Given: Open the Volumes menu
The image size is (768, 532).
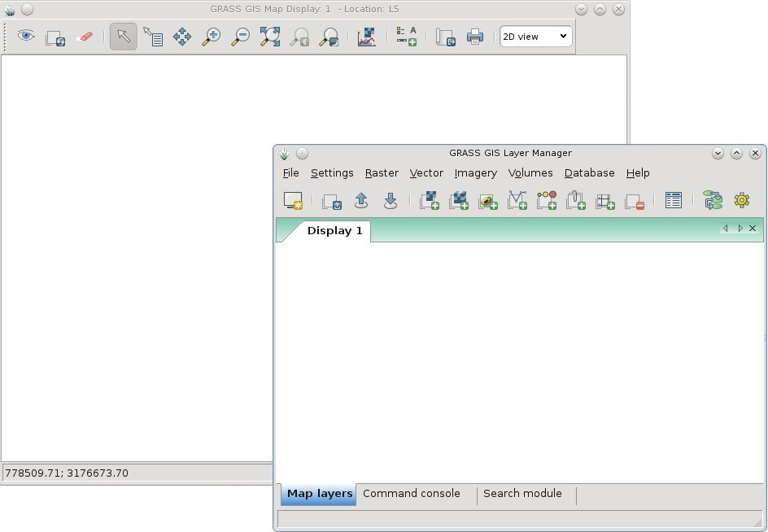Looking at the screenshot, I should click(530, 173).
